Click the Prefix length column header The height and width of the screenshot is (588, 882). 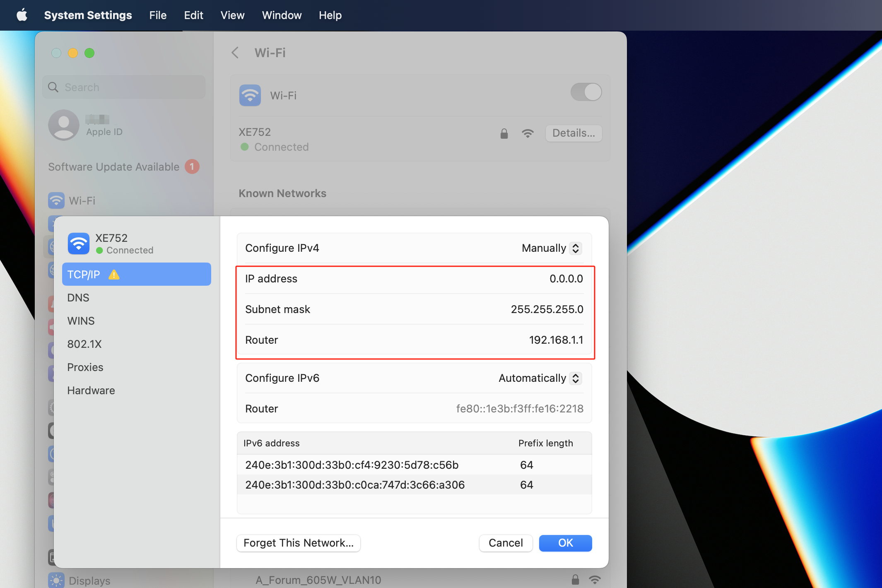coord(545,443)
